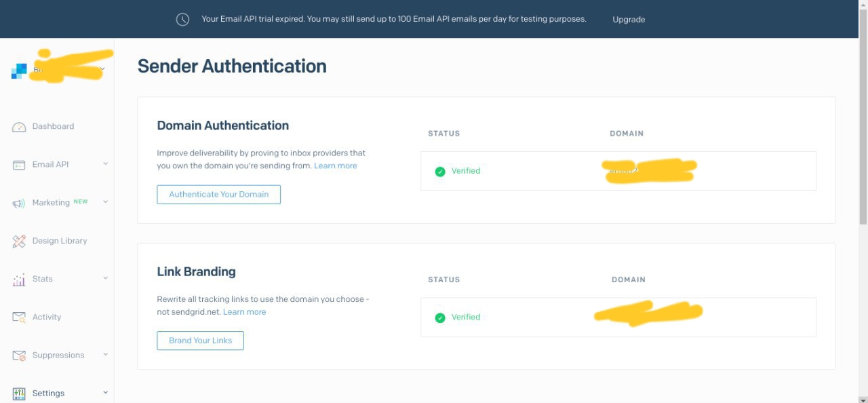868x403 pixels.
Task: Expand the Stats submenu chevron
Action: (x=105, y=277)
